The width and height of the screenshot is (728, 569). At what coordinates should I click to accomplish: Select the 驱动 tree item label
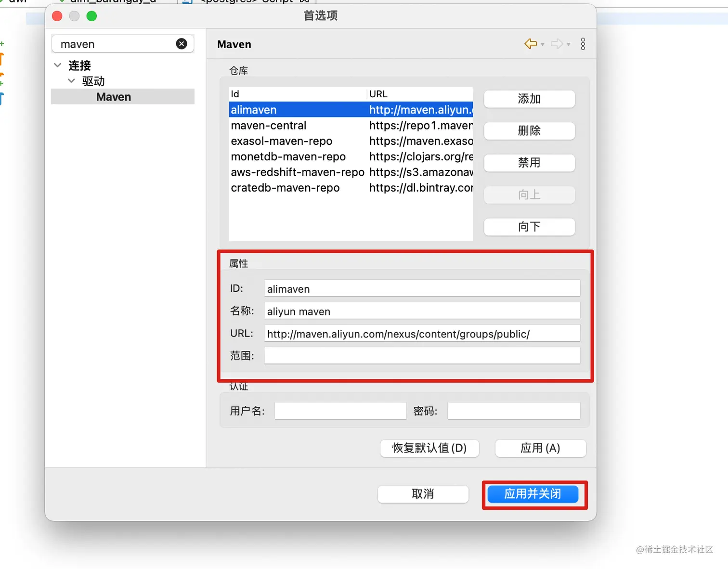93,81
